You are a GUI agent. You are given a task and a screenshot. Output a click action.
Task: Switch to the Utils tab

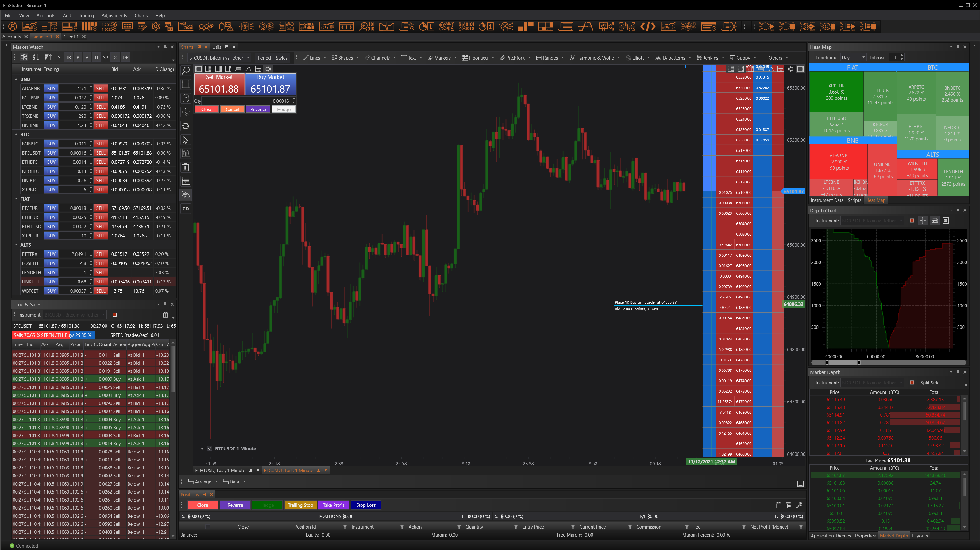pyautogui.click(x=217, y=47)
